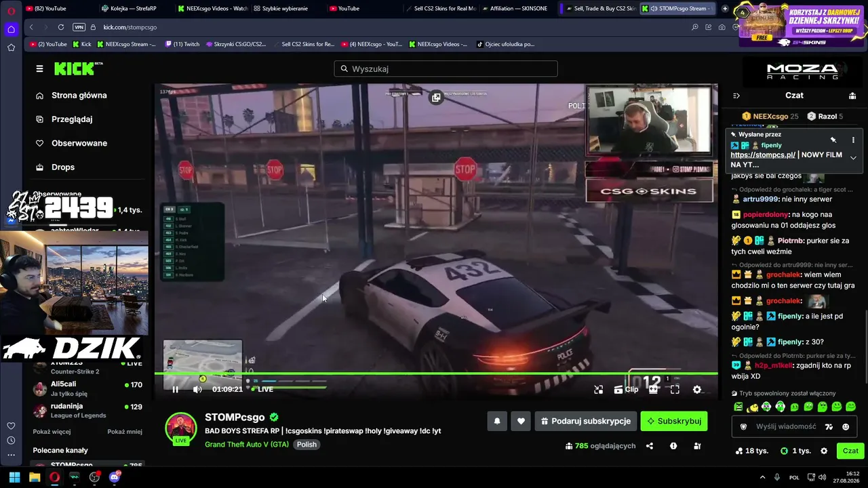Viewport: 868px width, 488px height.
Task: Send message with the Czat button
Action: tap(850, 451)
